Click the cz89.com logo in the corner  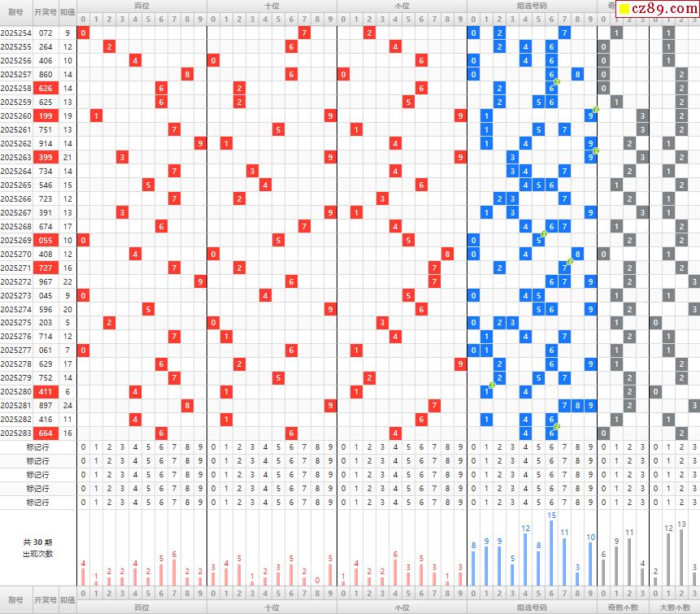pyautogui.click(x=655, y=8)
